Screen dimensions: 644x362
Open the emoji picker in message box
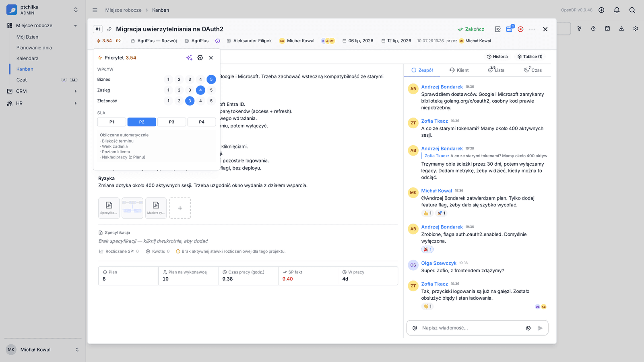point(528,328)
